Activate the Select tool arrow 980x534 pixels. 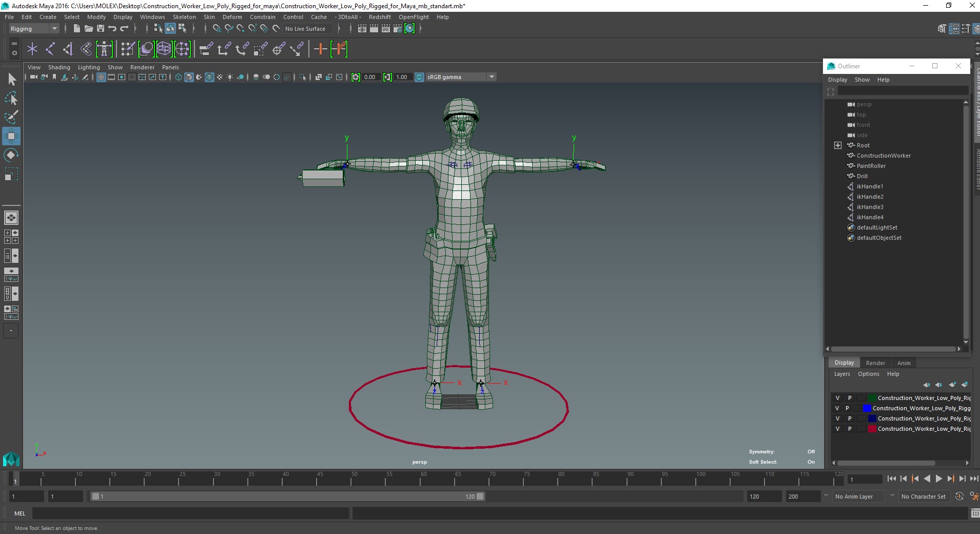point(11,79)
